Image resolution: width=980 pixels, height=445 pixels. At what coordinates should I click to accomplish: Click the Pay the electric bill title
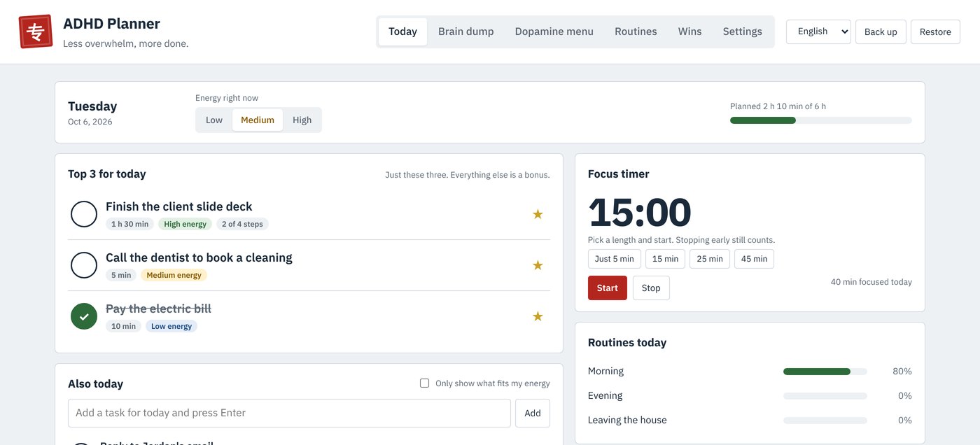pos(158,309)
